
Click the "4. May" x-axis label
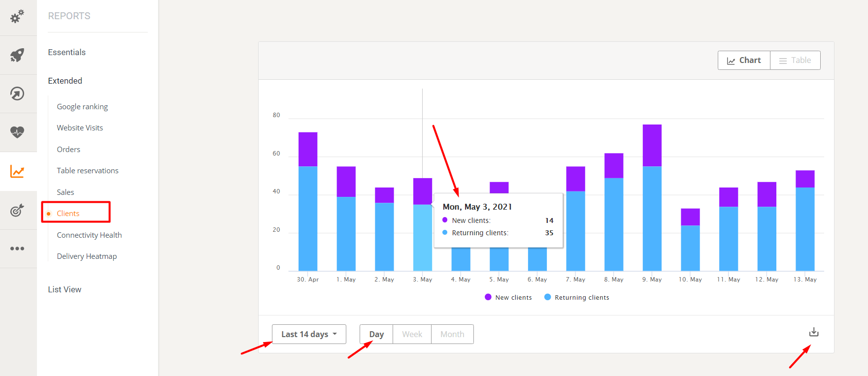tap(461, 280)
